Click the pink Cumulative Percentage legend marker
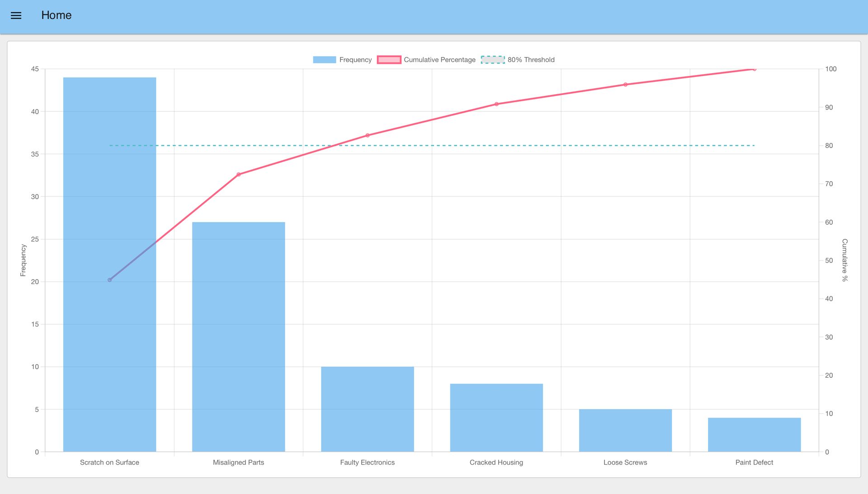 (389, 59)
